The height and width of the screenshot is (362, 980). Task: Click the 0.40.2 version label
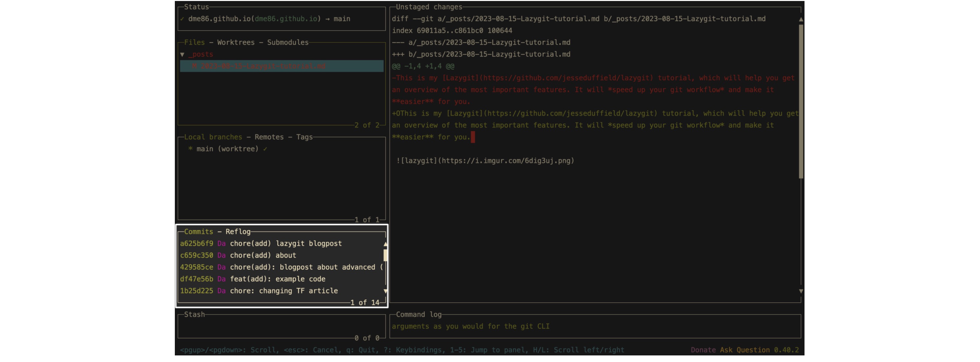(786, 350)
